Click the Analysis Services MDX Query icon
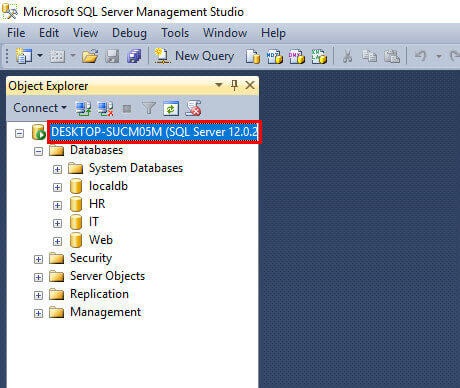460x388 pixels. [x=275, y=56]
